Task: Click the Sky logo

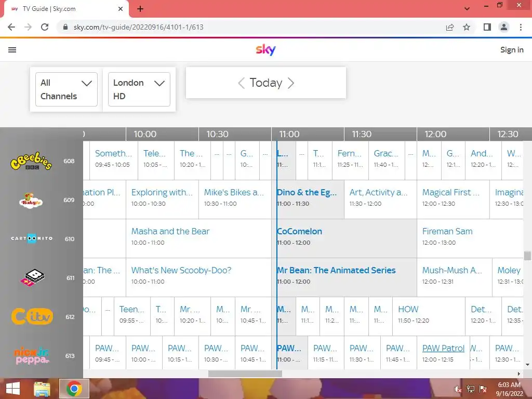Action: point(265,49)
